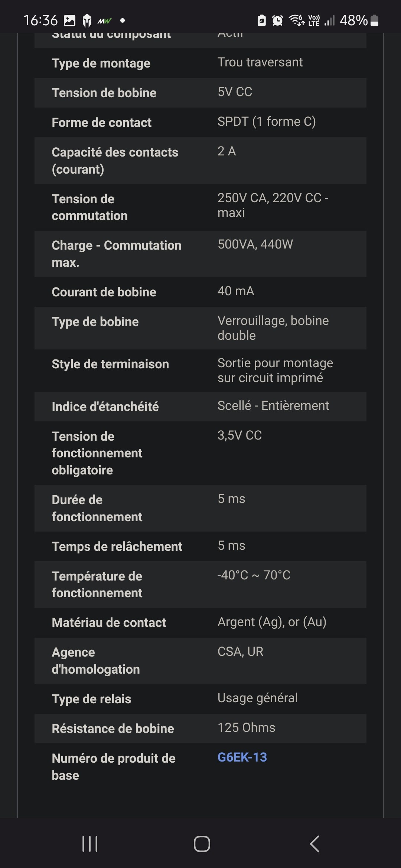
Task: Select the '125 Ohms' resistance value
Action: (x=246, y=727)
